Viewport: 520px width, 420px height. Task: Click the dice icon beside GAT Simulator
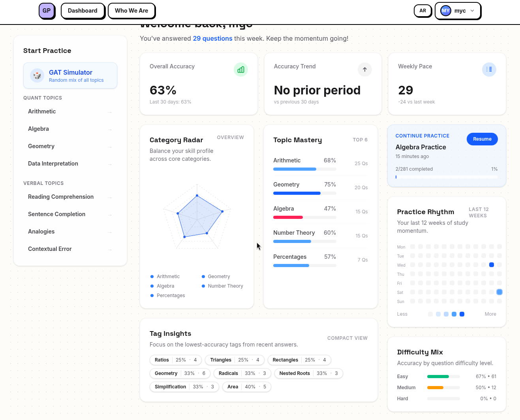coord(37,75)
